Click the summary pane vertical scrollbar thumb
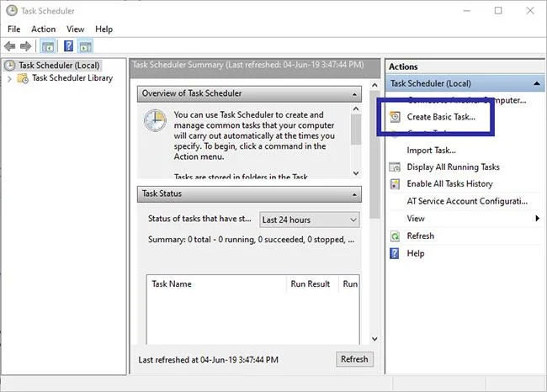The image size is (547, 392). tap(374, 155)
